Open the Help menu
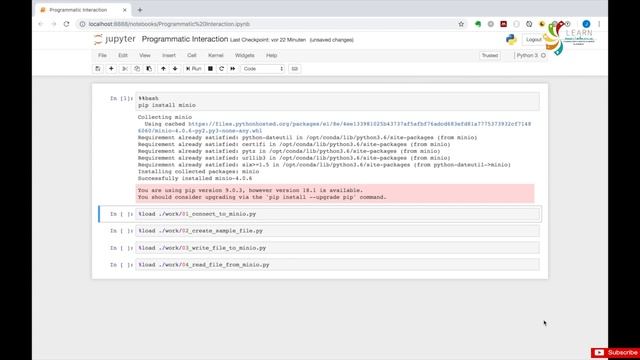This screenshot has height=360, width=640. pyautogui.click(x=271, y=55)
